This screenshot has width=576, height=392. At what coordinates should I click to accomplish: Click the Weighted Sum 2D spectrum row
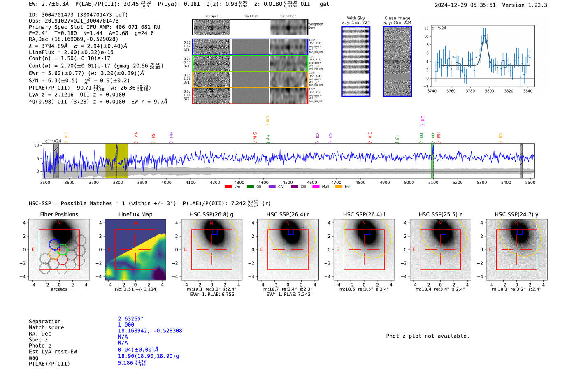coord(250,27)
